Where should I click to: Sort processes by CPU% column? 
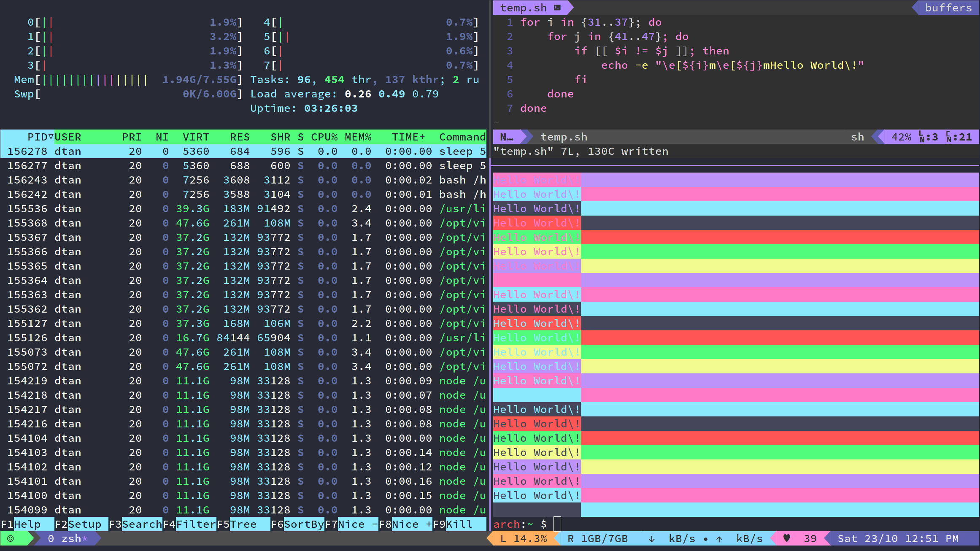point(324,137)
